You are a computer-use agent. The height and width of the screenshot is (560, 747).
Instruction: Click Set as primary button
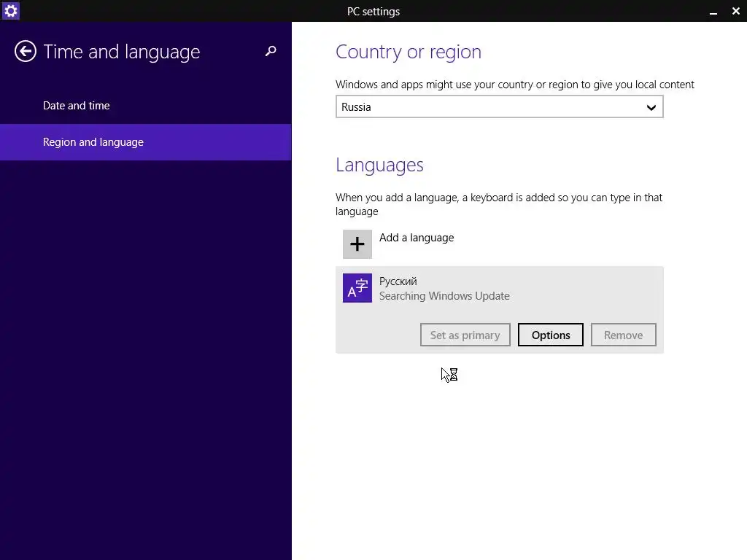(465, 335)
